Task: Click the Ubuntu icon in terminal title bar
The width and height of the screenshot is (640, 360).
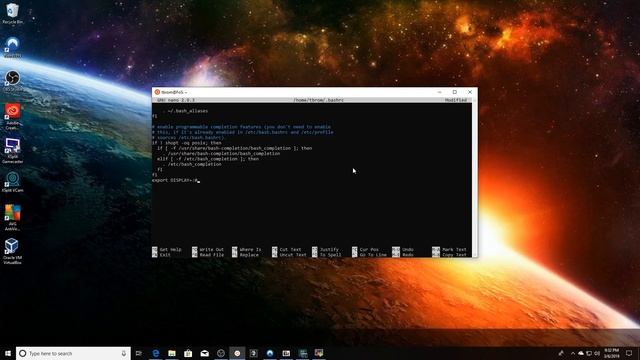Action: 157,92
